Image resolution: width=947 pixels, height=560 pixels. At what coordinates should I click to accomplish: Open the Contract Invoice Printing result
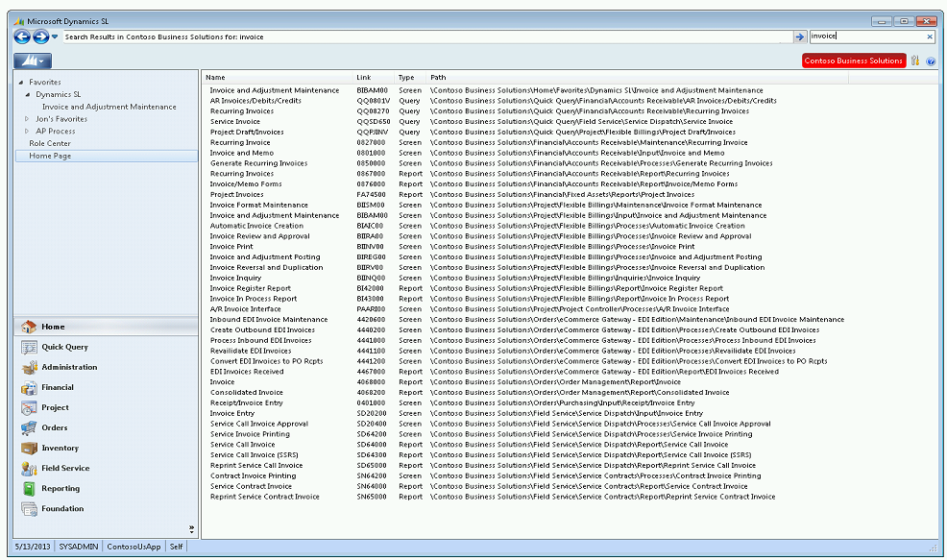pyautogui.click(x=253, y=476)
